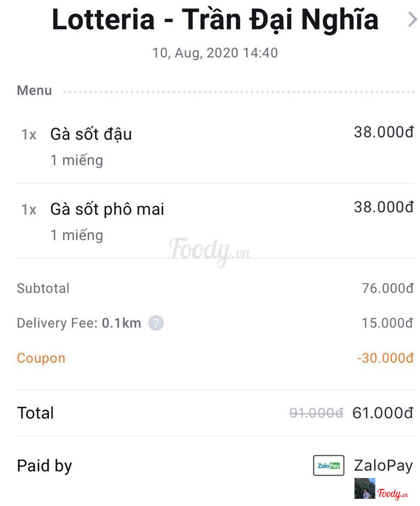Viewport: 420px width, 506px height.
Task: Click the ZaloPay logo icon
Action: (329, 466)
